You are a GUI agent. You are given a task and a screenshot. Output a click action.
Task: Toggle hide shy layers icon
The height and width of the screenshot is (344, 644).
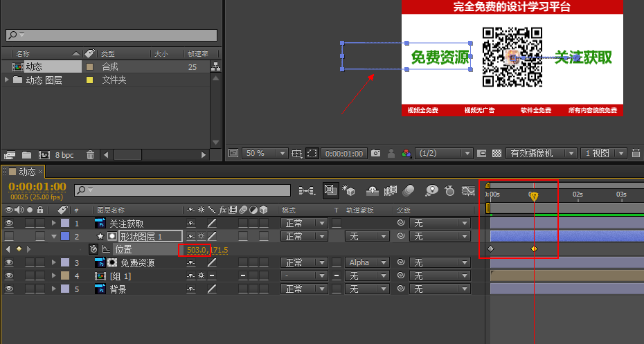click(x=372, y=191)
